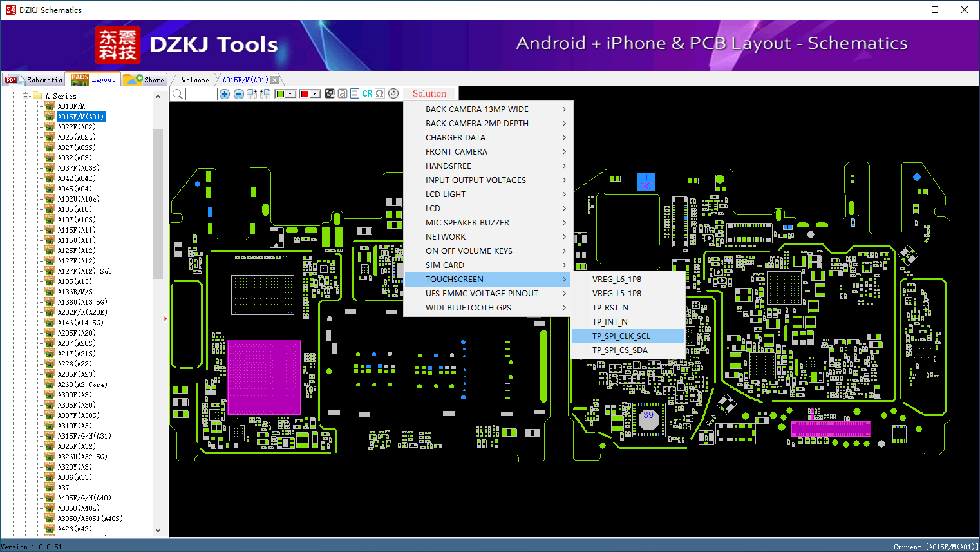This screenshot has width=980, height=552.
Task: Click the board icon beside A325F(A32)
Action: coord(50,446)
